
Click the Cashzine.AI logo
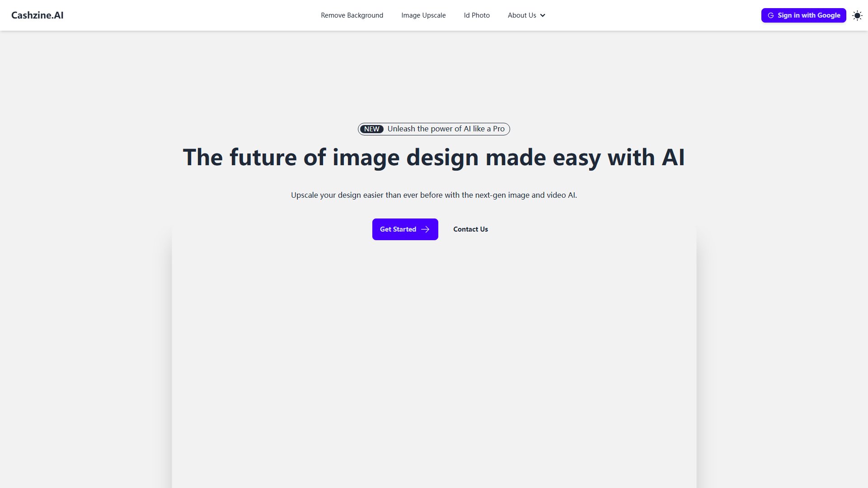[x=37, y=15]
